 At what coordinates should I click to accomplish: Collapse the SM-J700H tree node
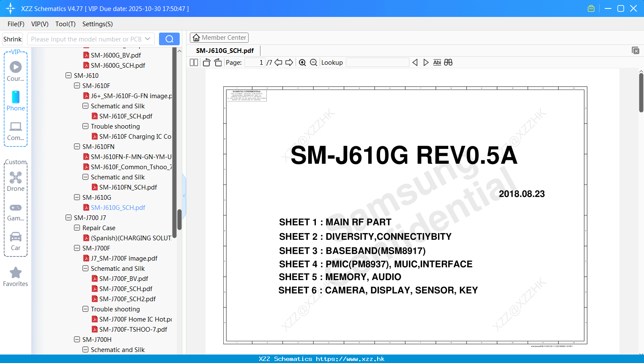coord(77,339)
